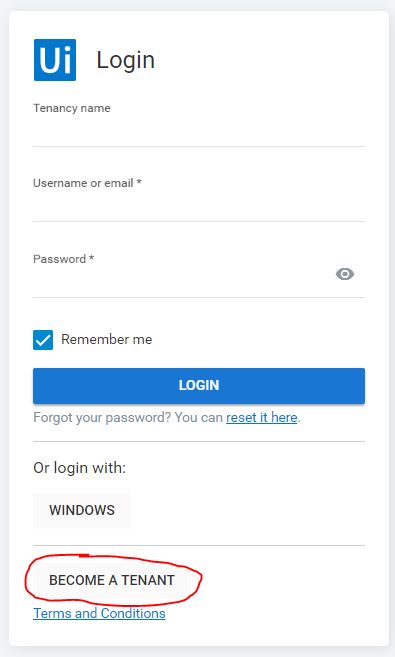Click the Login heading text
Screen dimensions: 395x657
[x=126, y=60]
